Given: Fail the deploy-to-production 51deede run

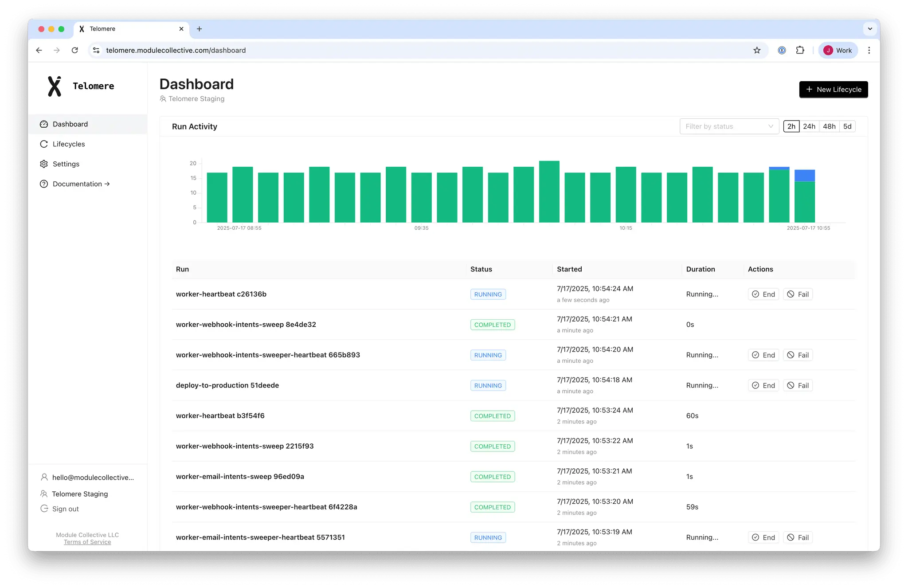Looking at the screenshot, I should (x=798, y=385).
